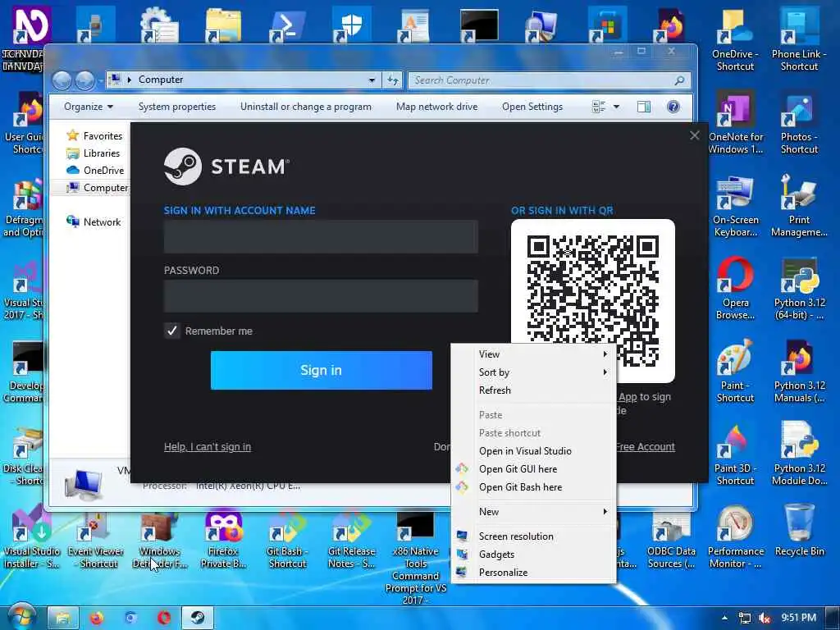Select OneDrive in the navigation pane

tap(95, 171)
